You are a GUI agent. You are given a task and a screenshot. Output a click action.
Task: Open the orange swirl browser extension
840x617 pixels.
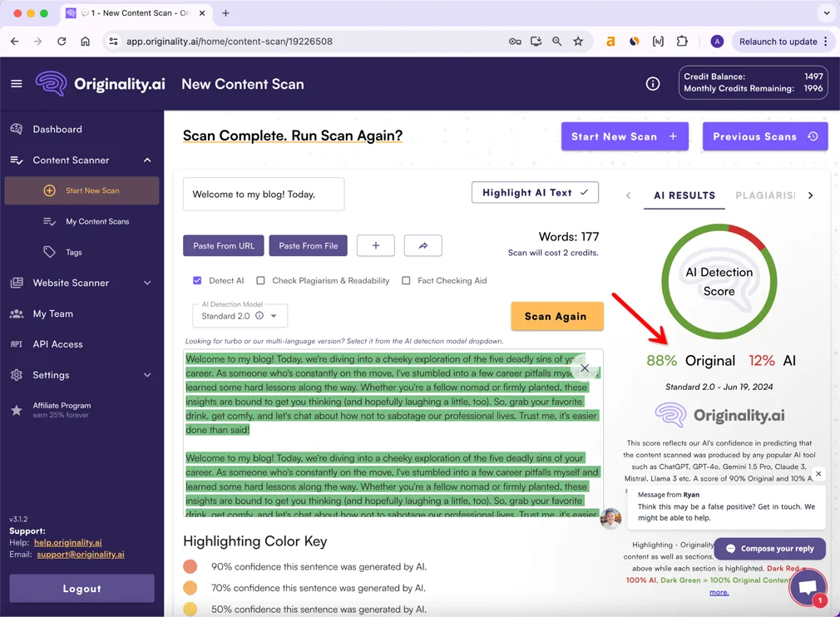click(x=635, y=42)
